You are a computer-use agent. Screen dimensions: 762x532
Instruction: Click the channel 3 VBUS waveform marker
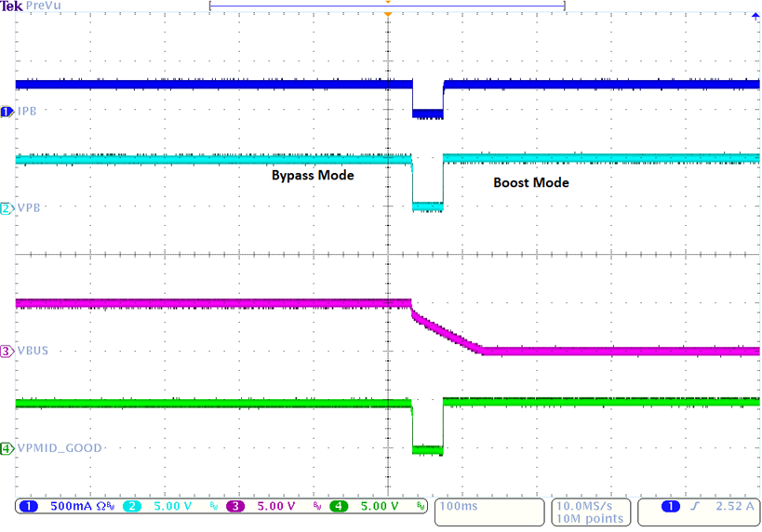coord(7,352)
